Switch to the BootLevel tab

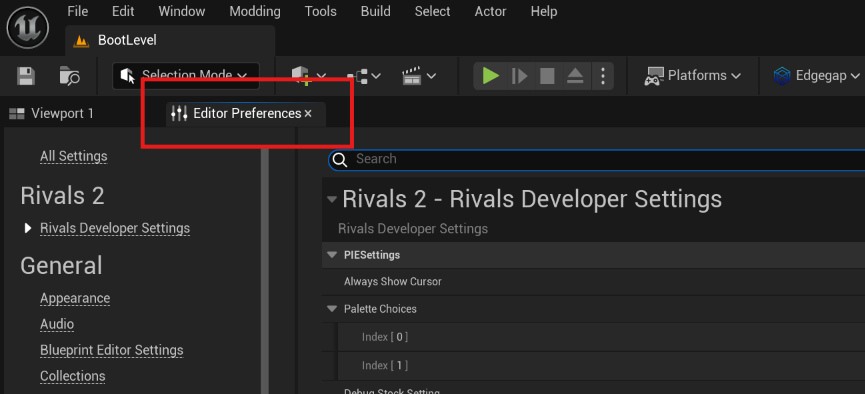point(170,40)
